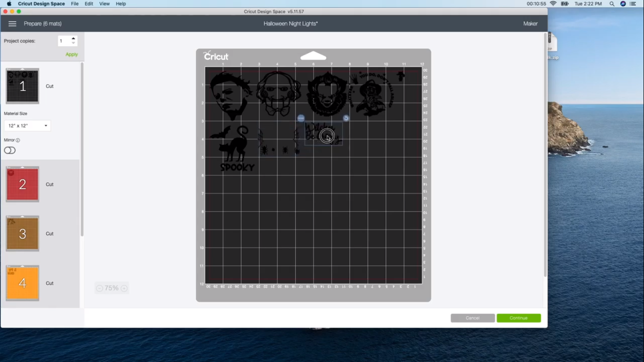
Task: Select orange mat 4 thumbnail
Action: (22, 283)
